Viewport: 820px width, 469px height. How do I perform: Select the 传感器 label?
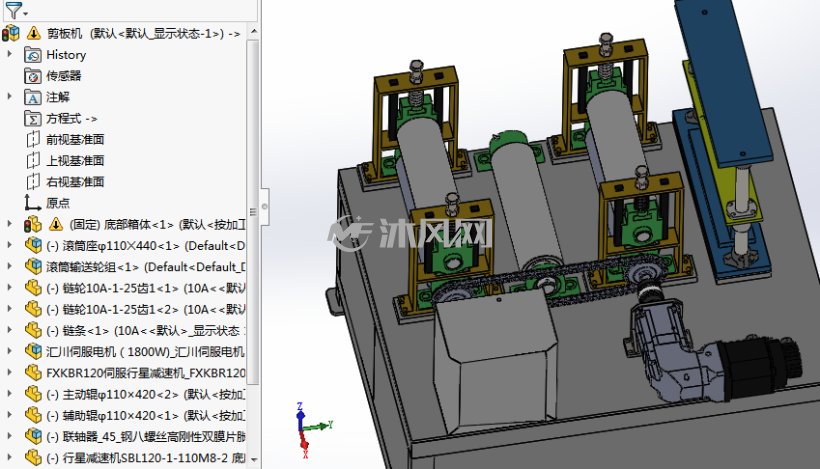64,76
